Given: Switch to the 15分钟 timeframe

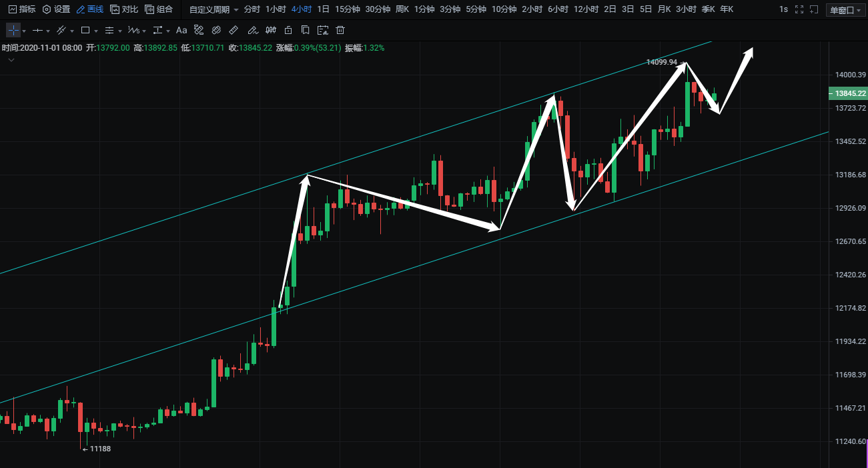Looking at the screenshot, I should [347, 9].
